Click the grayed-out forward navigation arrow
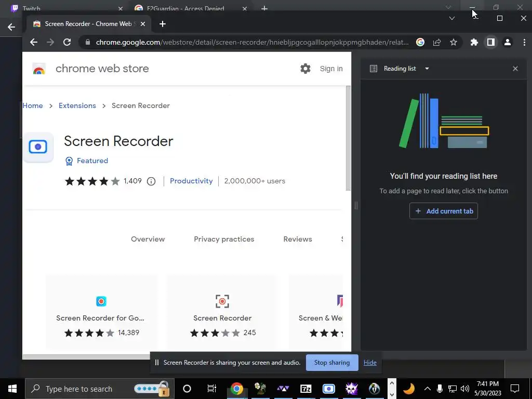 [x=50, y=42]
